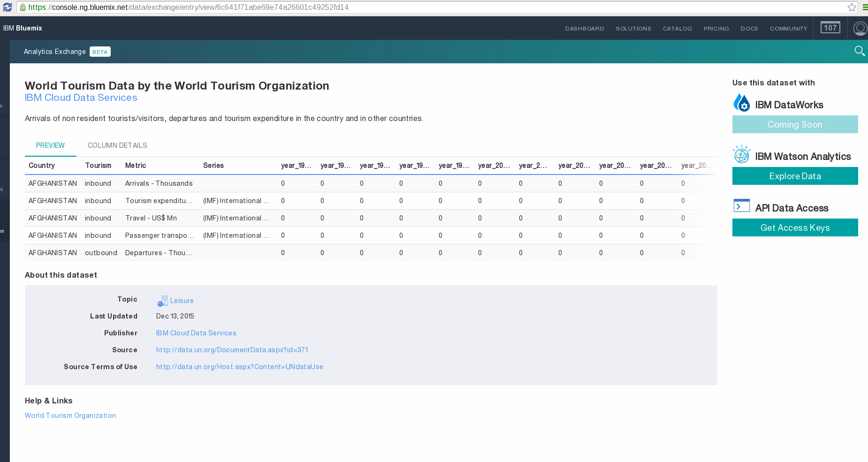868x462 pixels.
Task: Switch to the Column Details tab
Action: click(117, 145)
